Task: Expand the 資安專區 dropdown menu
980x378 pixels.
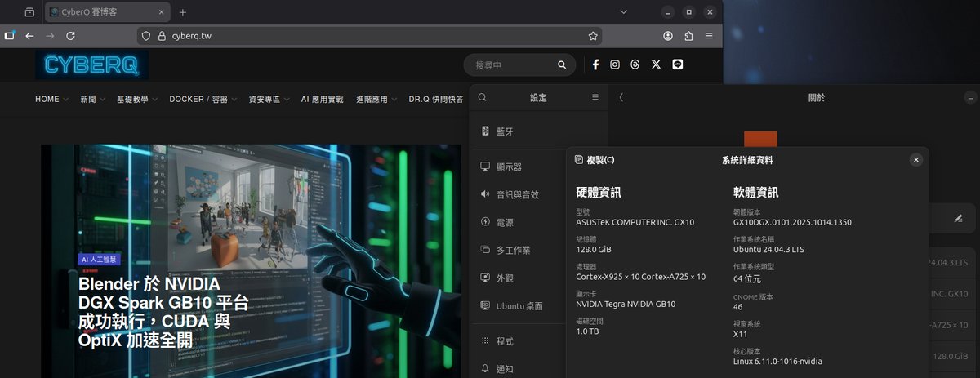Action: 269,99
